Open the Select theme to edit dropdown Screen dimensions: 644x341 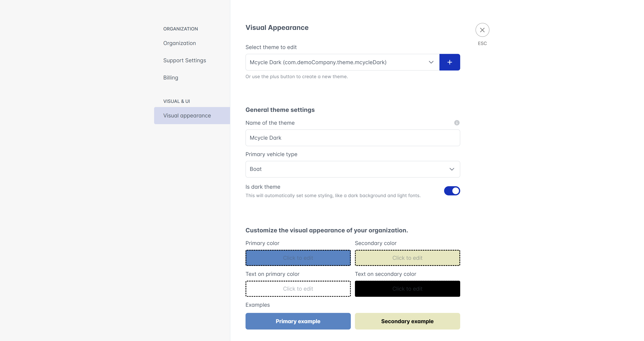coord(342,62)
